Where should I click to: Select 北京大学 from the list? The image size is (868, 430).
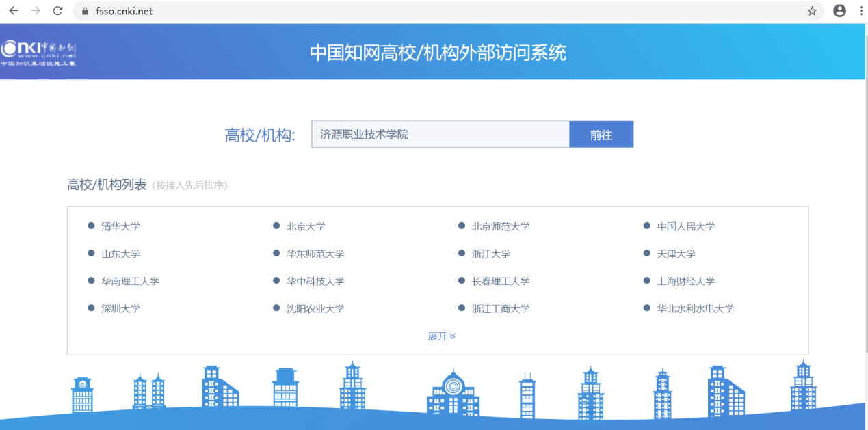[x=306, y=226]
